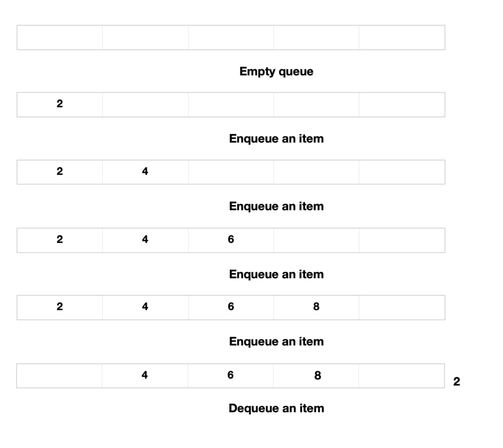Screen dimensions: 503x448
Task: Click the empty last cell of bottom queue
Action: coord(402,376)
